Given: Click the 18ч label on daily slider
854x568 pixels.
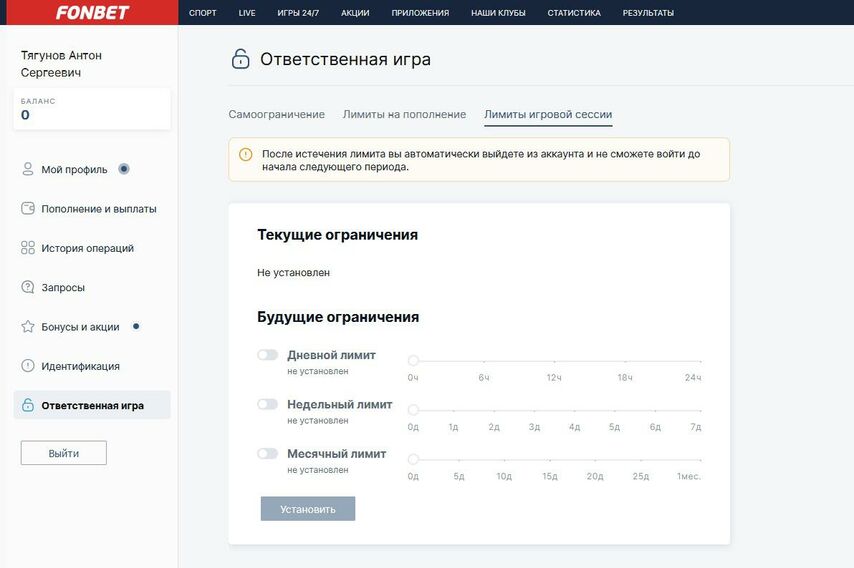Looking at the screenshot, I should [625, 377].
